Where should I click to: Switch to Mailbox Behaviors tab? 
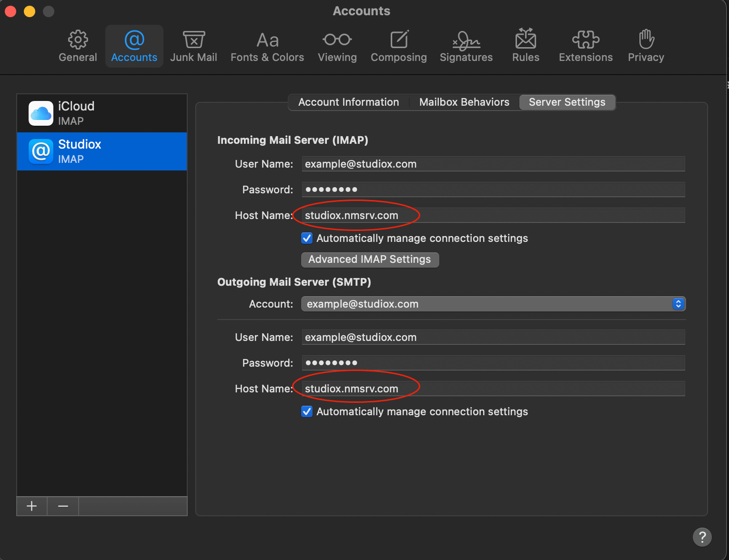point(464,102)
